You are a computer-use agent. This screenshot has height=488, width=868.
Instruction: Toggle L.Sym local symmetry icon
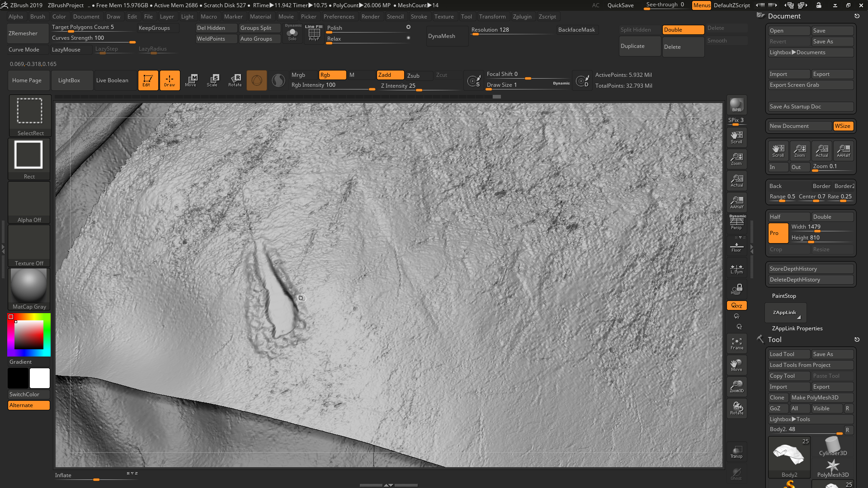coord(736,269)
